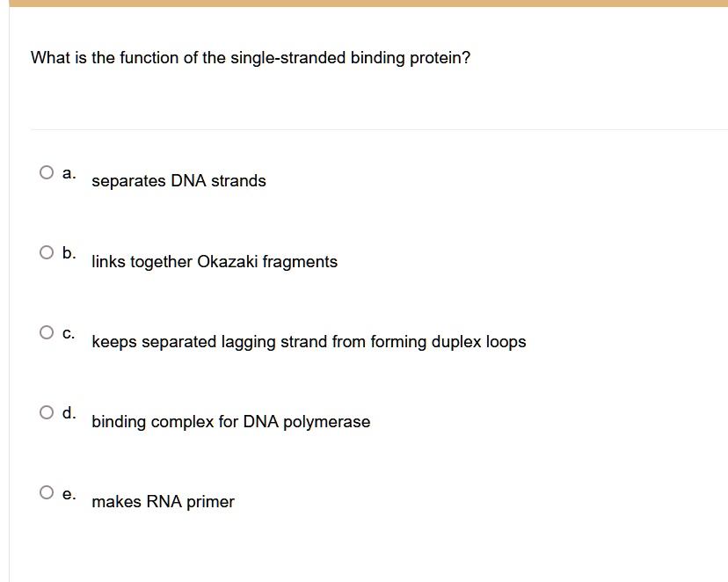Click the letter label "c."
This screenshot has height=582, width=728.
tap(69, 333)
